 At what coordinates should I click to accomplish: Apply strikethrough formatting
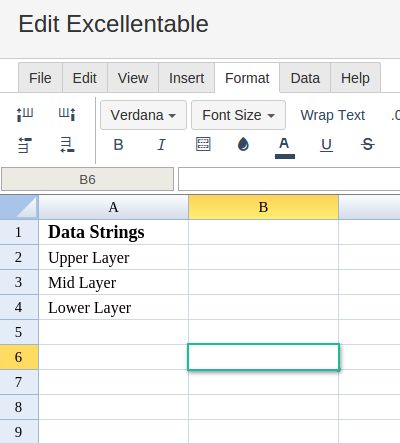pyautogui.click(x=368, y=144)
